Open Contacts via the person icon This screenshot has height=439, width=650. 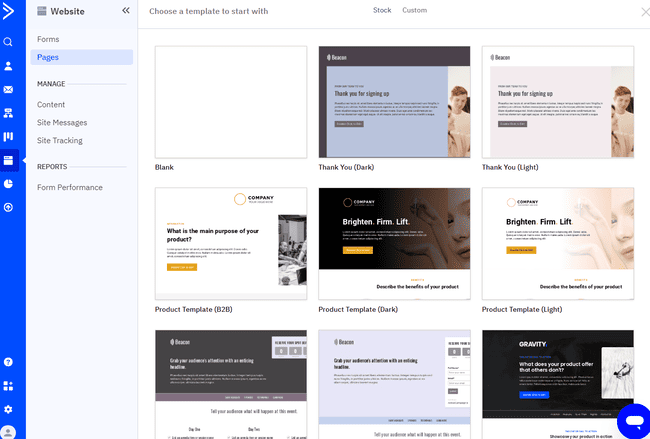tap(8, 66)
